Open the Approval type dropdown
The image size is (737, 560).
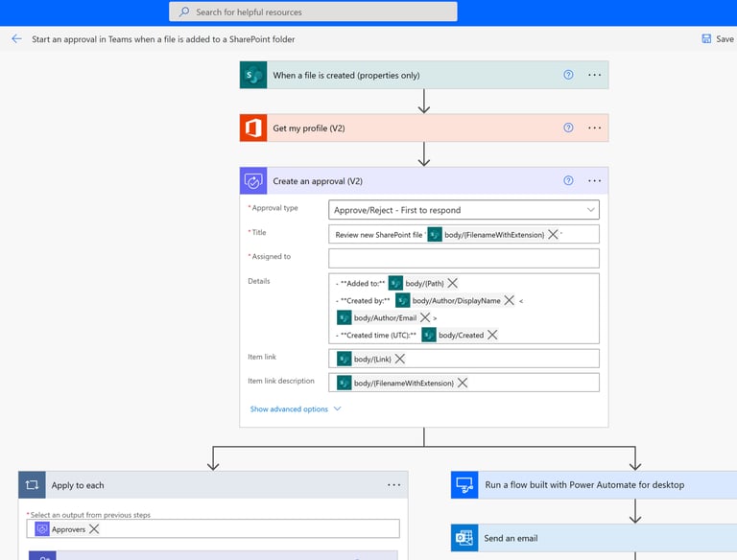pyautogui.click(x=464, y=210)
